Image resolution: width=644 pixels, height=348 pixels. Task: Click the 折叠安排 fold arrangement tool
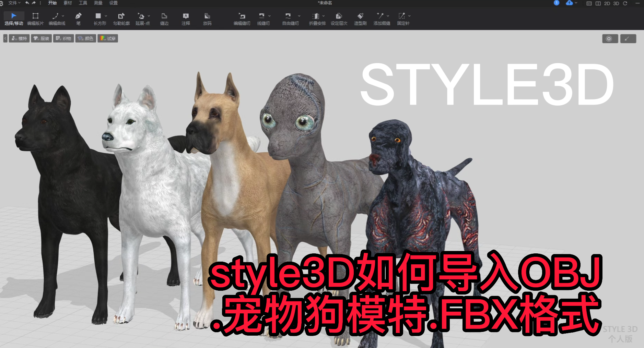(x=317, y=19)
